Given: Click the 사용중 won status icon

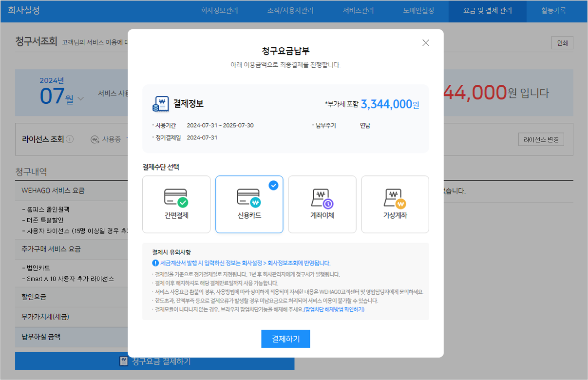Looking at the screenshot, I should point(95,140).
